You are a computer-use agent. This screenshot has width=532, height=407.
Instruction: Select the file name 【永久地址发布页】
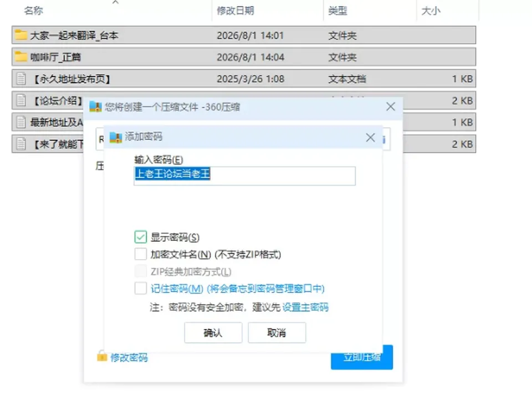coord(71,79)
